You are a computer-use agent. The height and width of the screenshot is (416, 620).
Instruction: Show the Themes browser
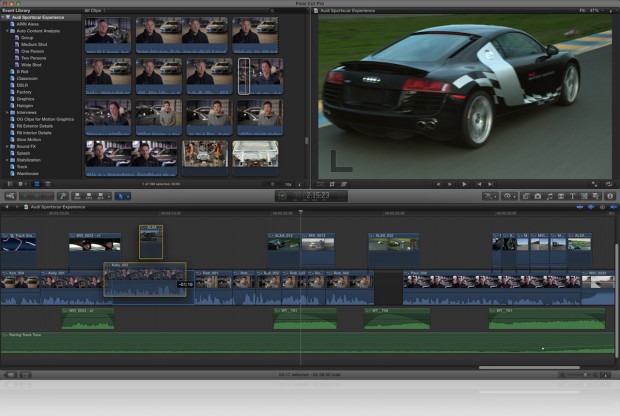coord(596,196)
